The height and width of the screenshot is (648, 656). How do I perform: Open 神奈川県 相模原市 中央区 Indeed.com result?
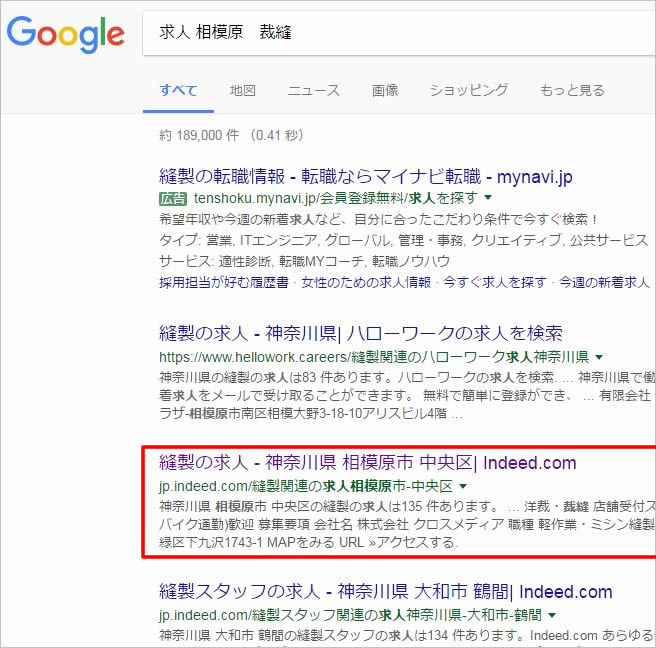click(368, 463)
